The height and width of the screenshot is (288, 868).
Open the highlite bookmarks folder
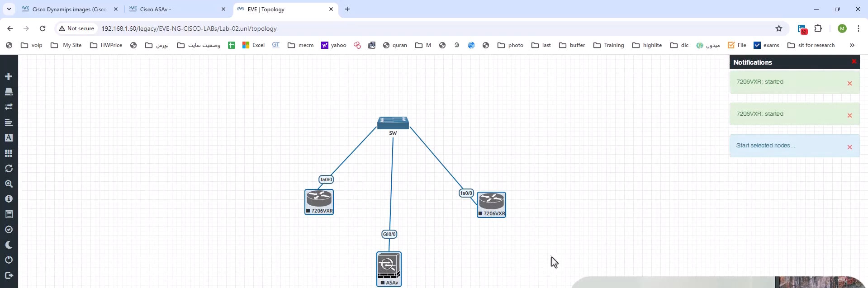click(647, 45)
